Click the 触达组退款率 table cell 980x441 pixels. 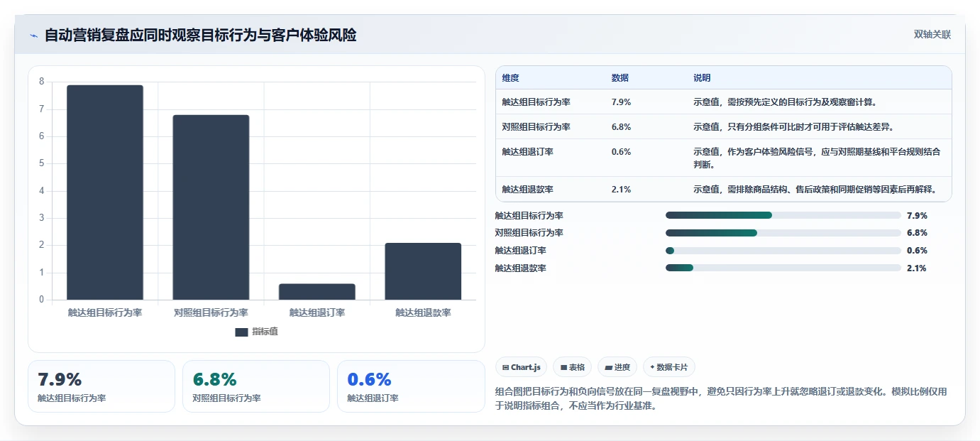(x=527, y=190)
